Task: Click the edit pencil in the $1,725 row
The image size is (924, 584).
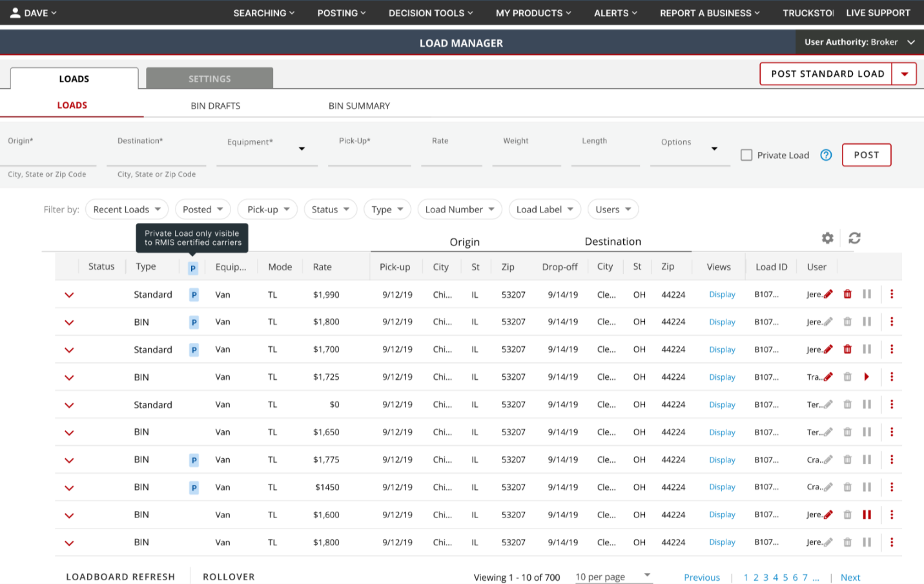Action: [x=828, y=377]
